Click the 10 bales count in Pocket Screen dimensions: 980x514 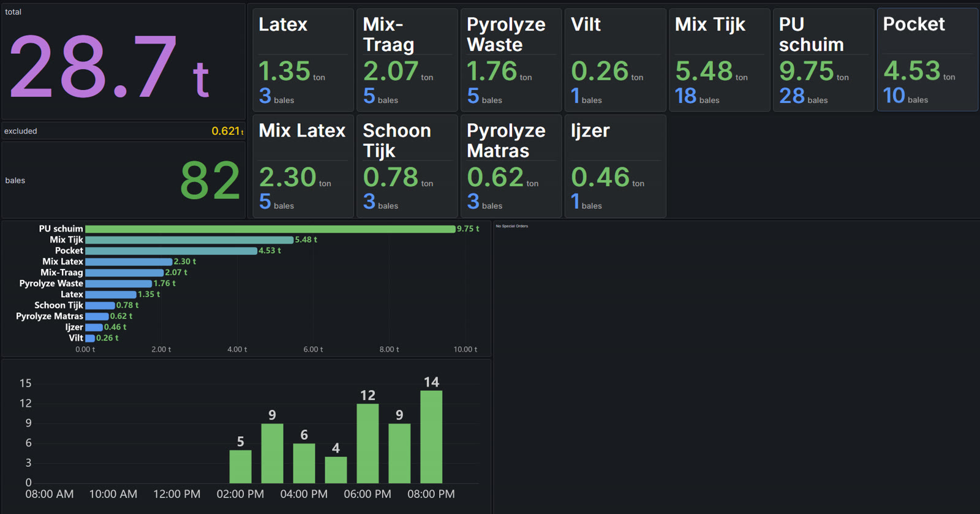click(905, 96)
